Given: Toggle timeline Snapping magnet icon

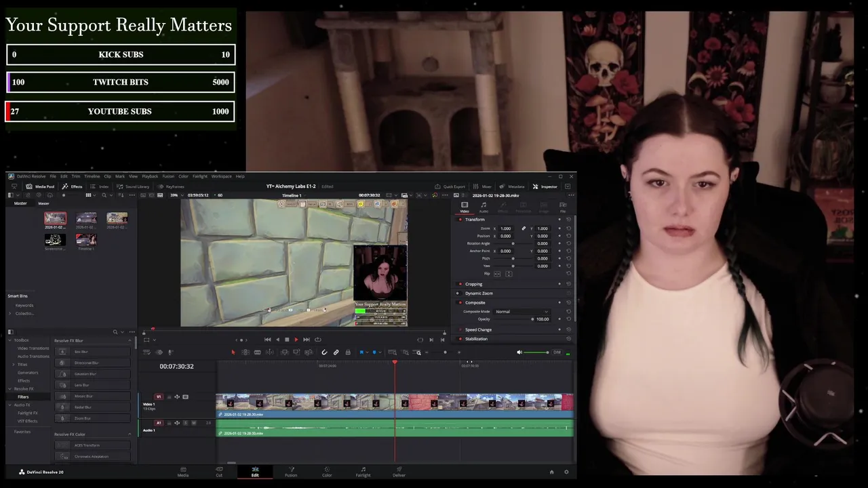Looking at the screenshot, I should (x=324, y=352).
